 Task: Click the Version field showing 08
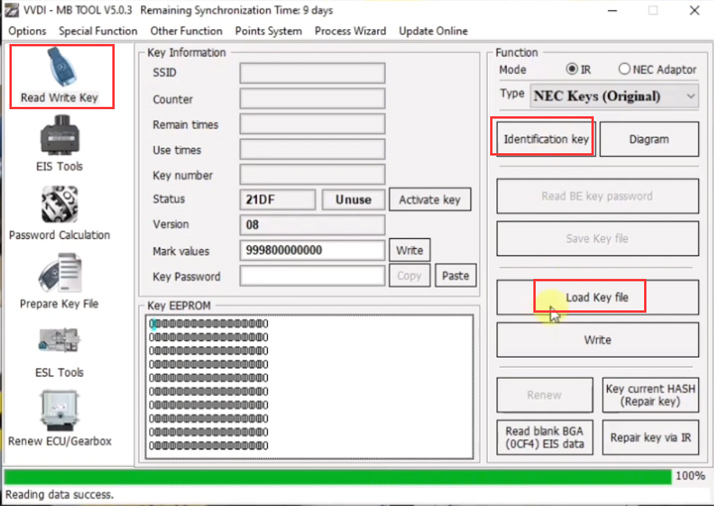click(x=312, y=225)
